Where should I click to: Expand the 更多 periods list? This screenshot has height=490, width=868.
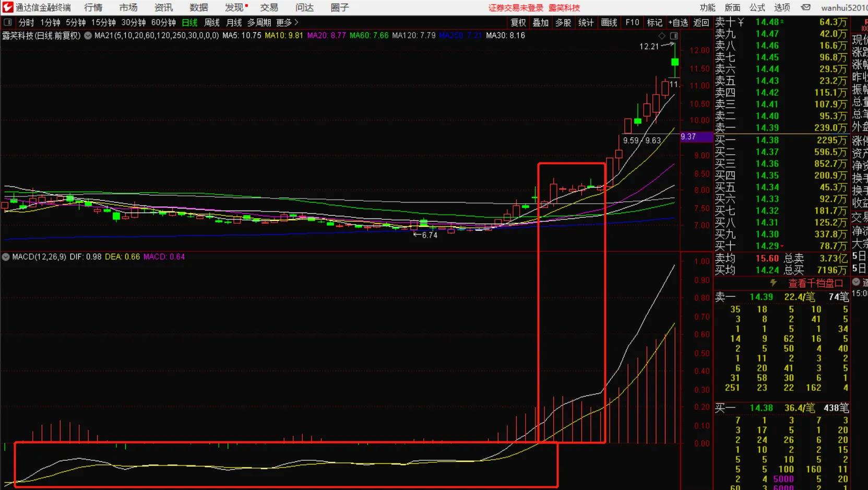pyautogui.click(x=288, y=22)
